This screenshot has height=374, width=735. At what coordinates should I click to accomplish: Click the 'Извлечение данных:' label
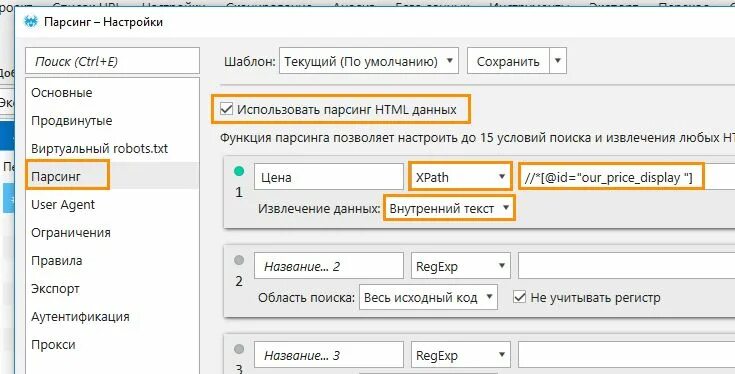coord(319,209)
